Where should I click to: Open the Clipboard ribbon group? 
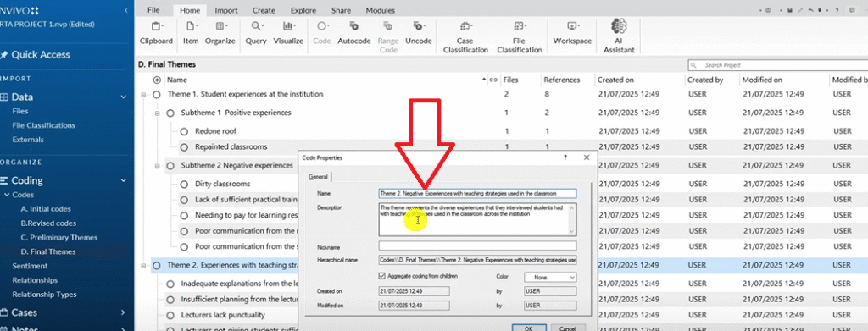click(156, 33)
